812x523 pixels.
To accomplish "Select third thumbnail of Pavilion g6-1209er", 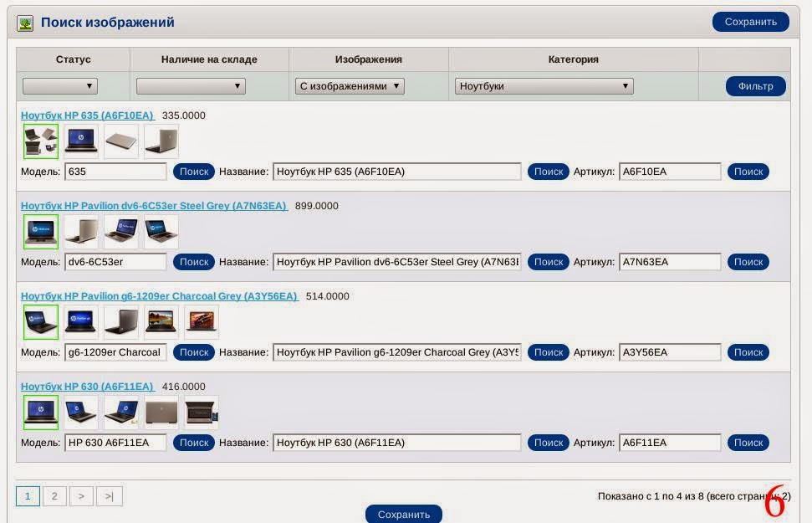I will (x=121, y=322).
